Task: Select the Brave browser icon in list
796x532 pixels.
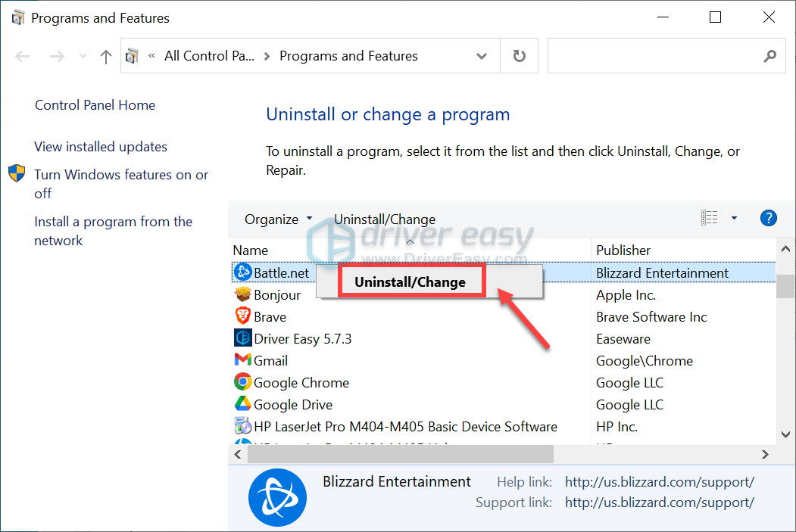Action: click(242, 316)
